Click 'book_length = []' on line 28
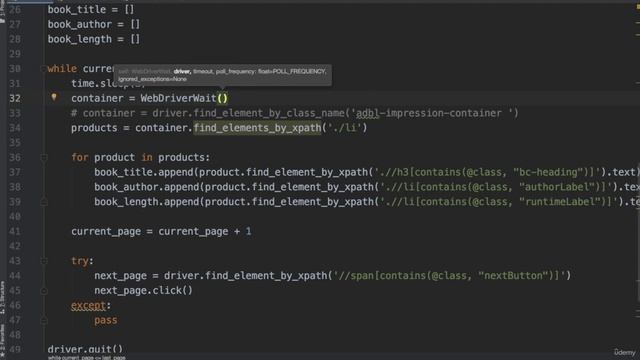Screen dimensions: 640x360 pyautogui.click(x=93, y=39)
